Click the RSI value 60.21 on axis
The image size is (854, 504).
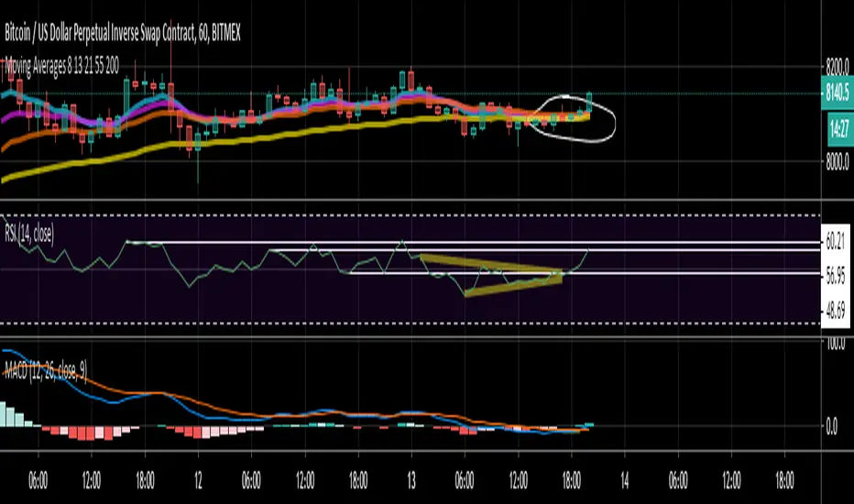[836, 241]
